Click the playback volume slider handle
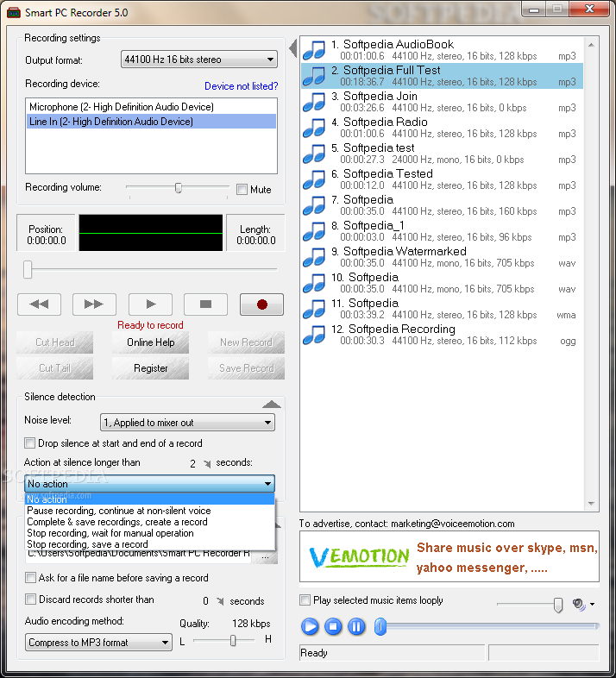The height and width of the screenshot is (678, 616). coord(558,605)
